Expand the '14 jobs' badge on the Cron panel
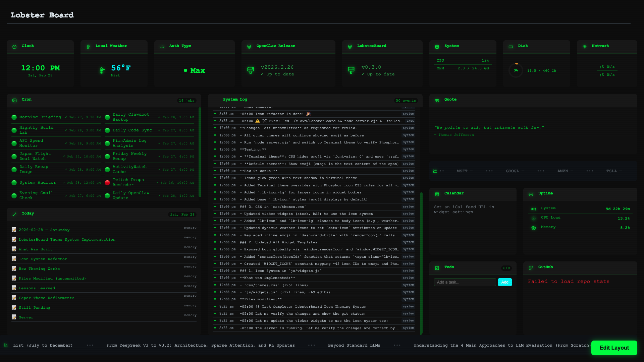 click(x=186, y=100)
